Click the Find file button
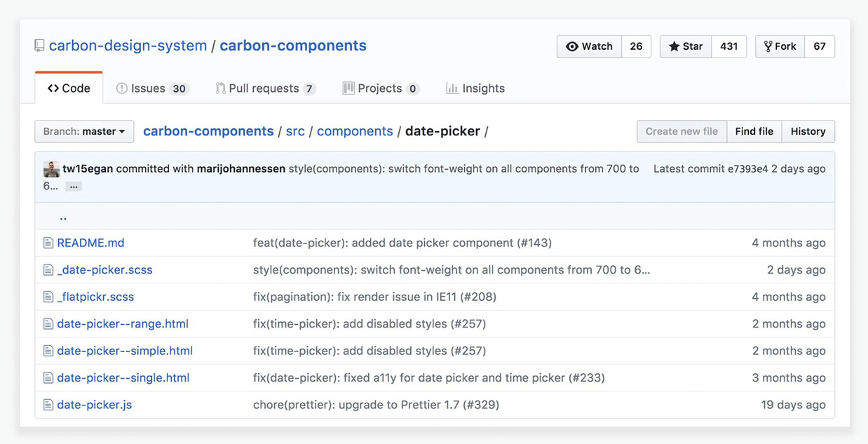Viewport: 868px width, 444px height. click(x=754, y=131)
